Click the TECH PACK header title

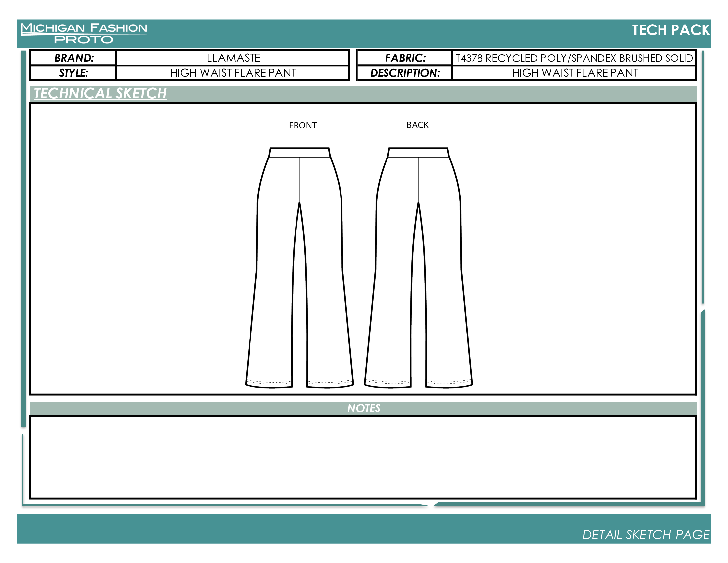[670, 30]
